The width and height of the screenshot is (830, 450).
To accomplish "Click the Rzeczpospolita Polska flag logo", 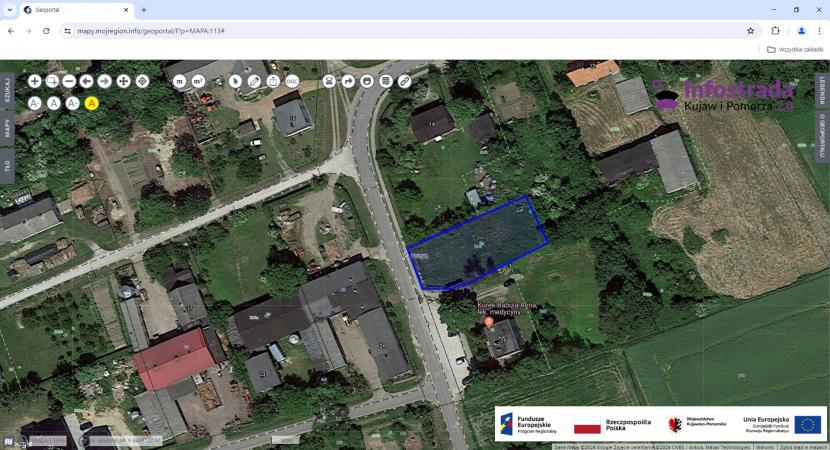I will (x=613, y=425).
